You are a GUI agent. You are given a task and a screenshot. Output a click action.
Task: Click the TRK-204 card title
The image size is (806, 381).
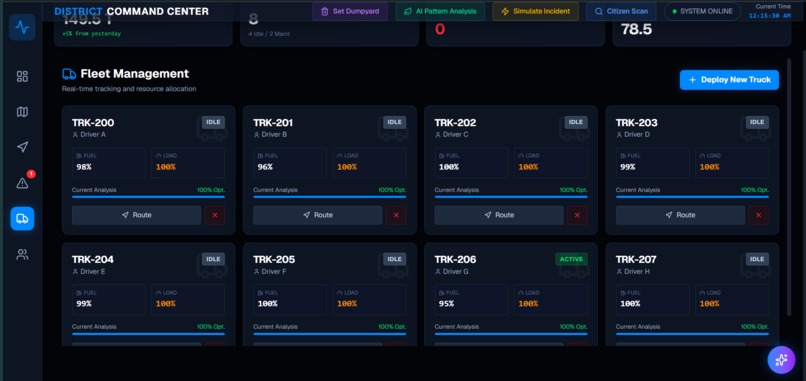[93, 259]
